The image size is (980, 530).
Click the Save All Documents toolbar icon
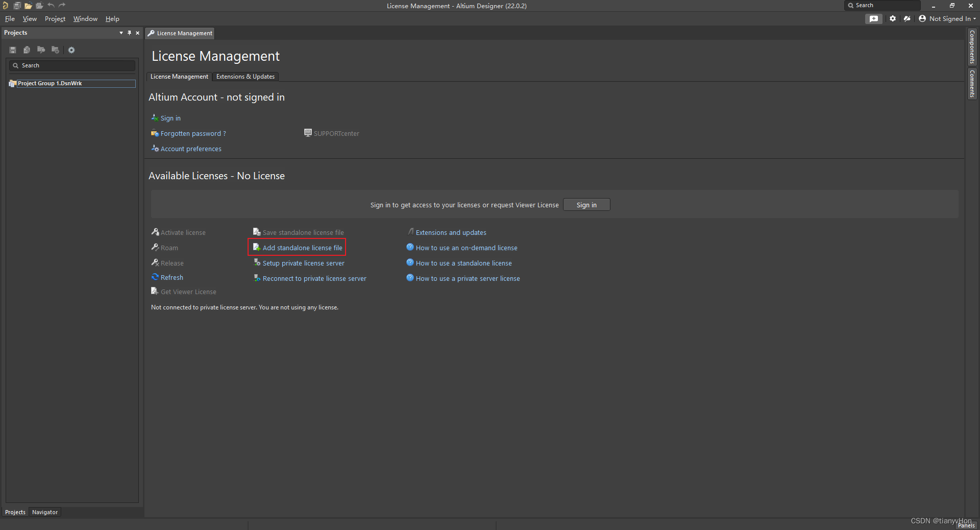pyautogui.click(x=17, y=6)
